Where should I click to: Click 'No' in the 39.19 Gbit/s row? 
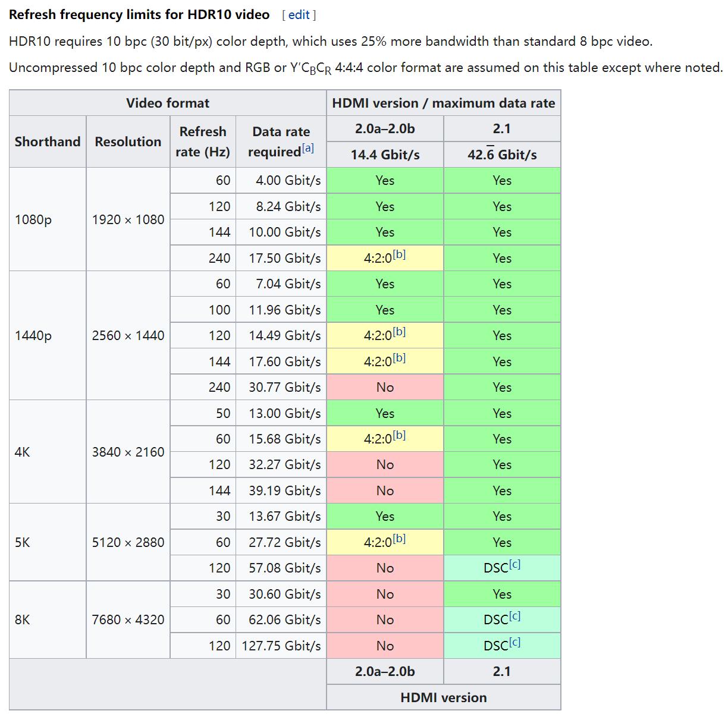pos(385,490)
